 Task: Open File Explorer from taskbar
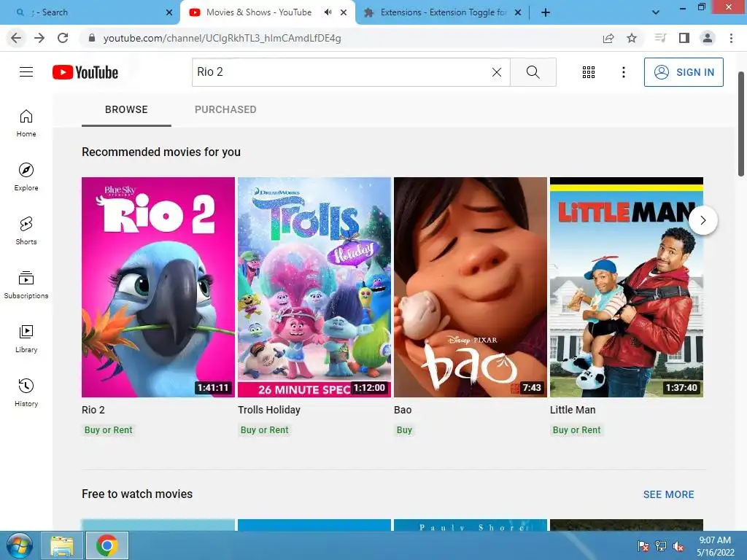click(x=63, y=545)
